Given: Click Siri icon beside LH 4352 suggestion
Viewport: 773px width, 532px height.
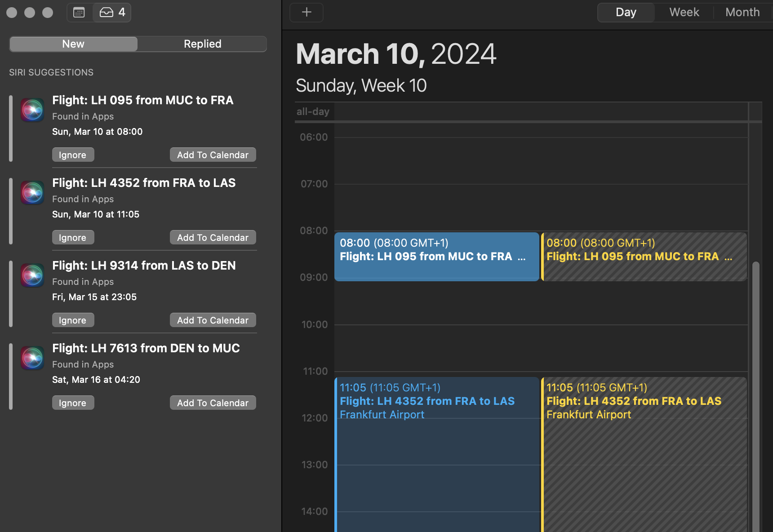Looking at the screenshot, I should click(x=32, y=192).
